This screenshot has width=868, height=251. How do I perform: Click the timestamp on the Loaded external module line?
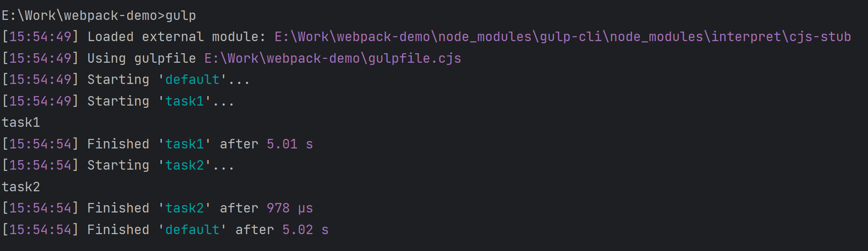click(x=40, y=37)
